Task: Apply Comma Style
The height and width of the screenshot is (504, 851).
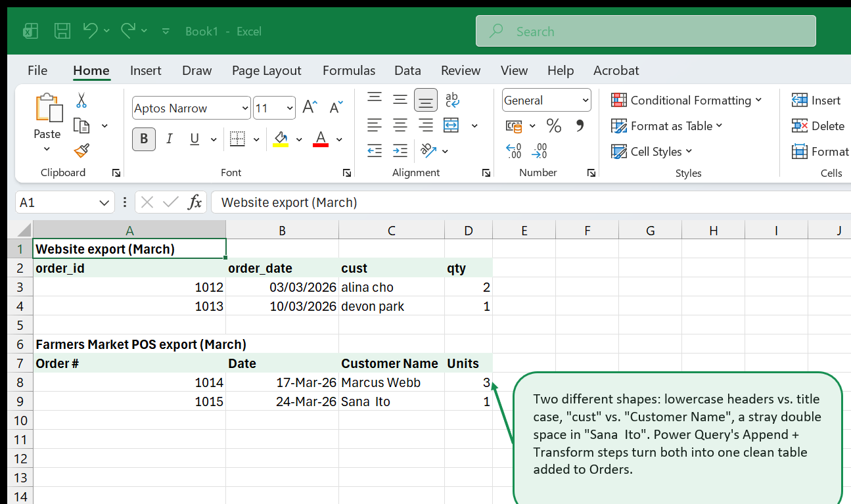Action: 580,125
